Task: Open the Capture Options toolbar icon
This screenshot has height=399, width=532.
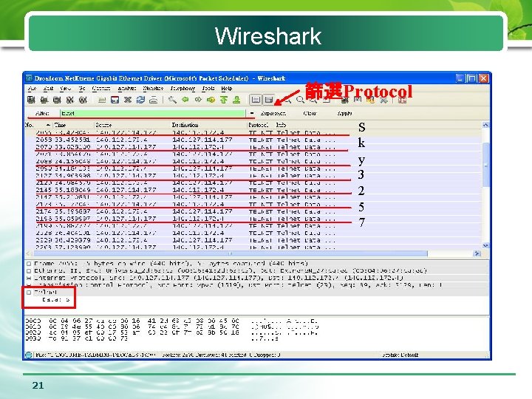Action: pyautogui.click(x=44, y=100)
